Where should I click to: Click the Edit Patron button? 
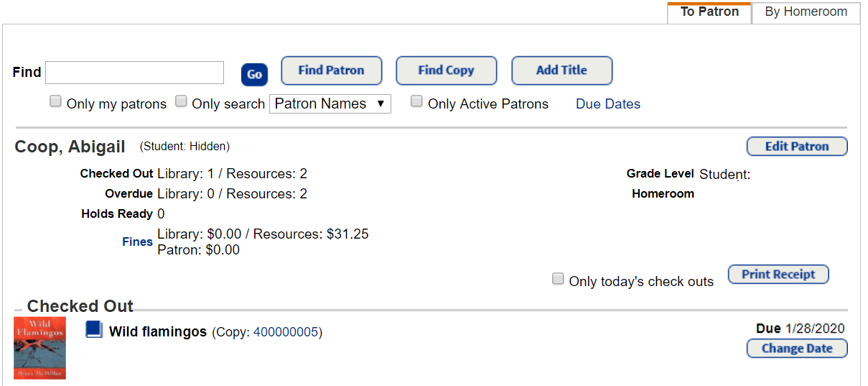pyautogui.click(x=797, y=147)
